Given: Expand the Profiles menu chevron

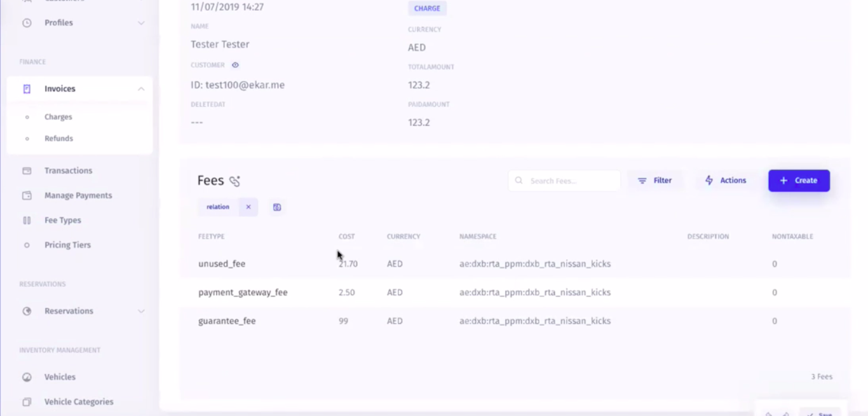Looking at the screenshot, I should coord(141,23).
